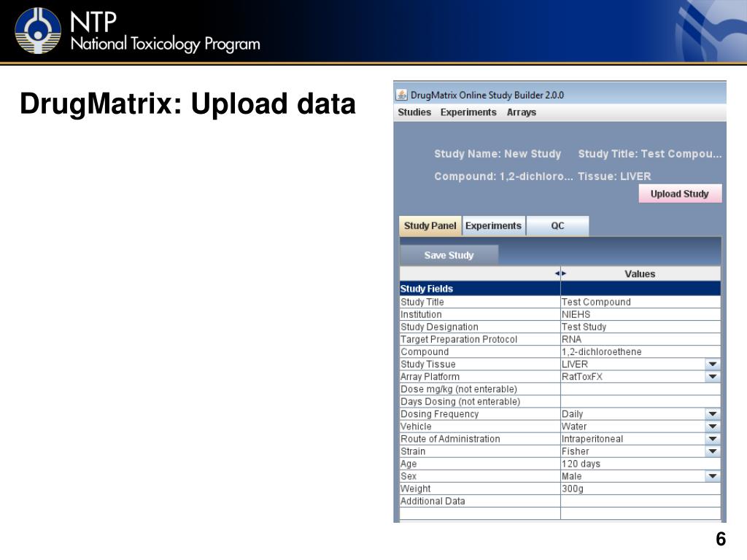Click the NTP logo emblem

coord(38,31)
